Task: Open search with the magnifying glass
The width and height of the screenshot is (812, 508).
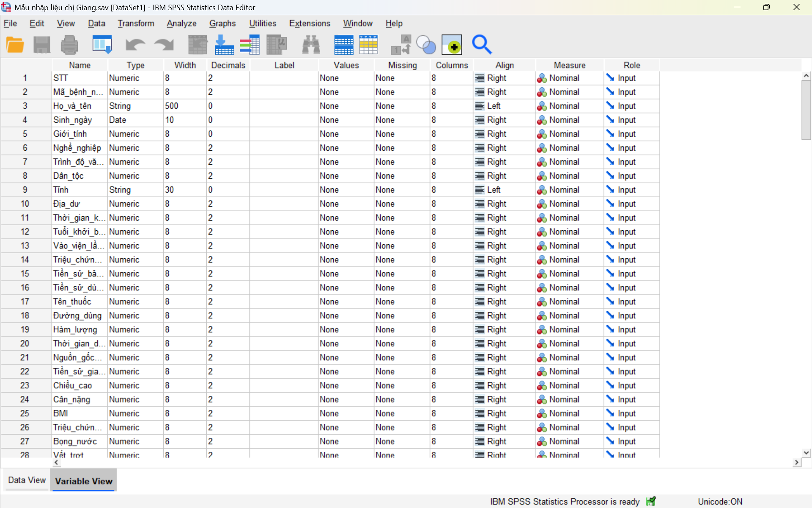Action: point(483,44)
